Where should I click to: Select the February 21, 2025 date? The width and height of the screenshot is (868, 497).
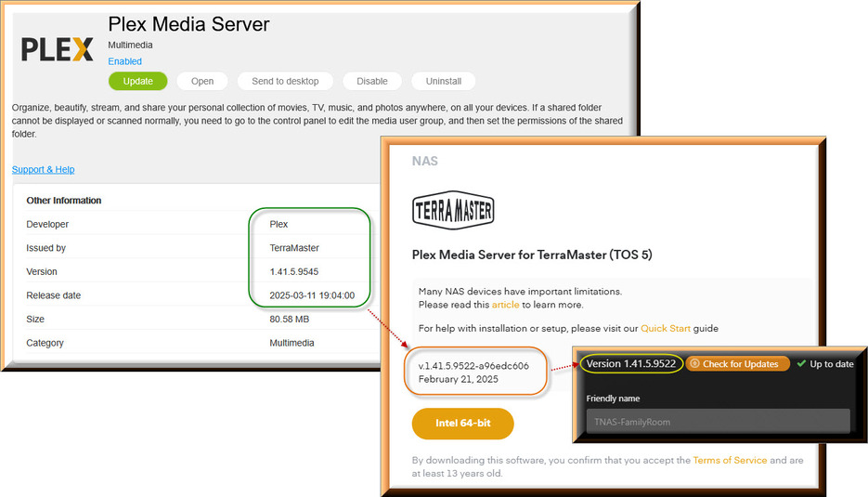pyautogui.click(x=458, y=380)
